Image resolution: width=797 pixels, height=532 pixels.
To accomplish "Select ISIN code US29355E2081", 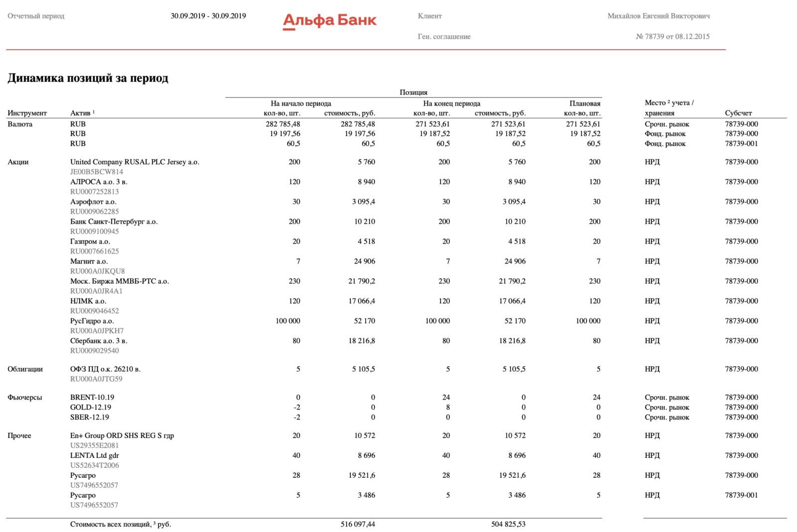I will tap(95, 446).
